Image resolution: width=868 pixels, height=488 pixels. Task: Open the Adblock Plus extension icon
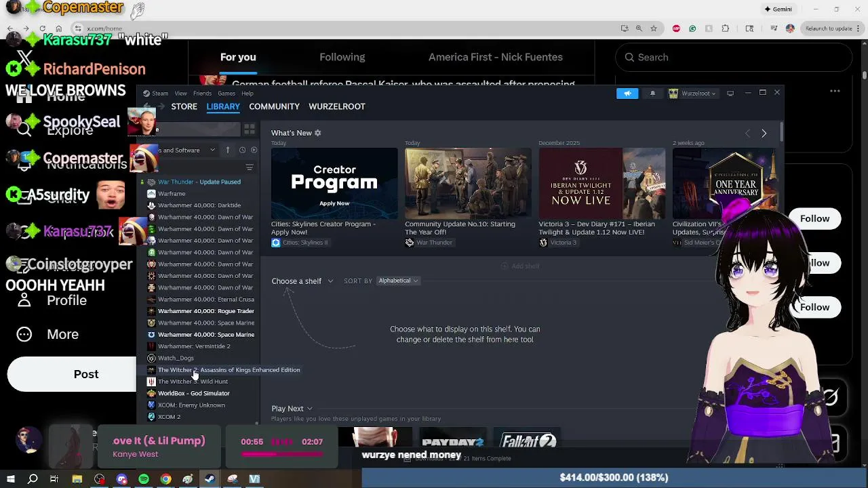tap(676, 28)
